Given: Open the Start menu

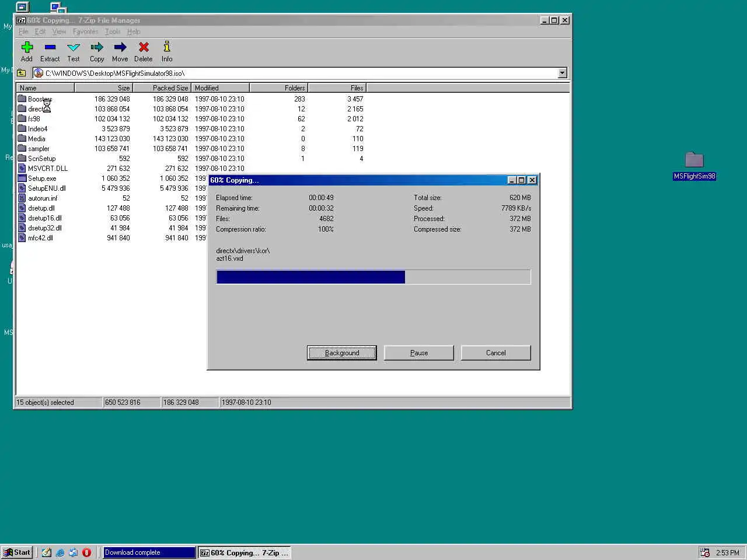Looking at the screenshot, I should [x=17, y=552].
